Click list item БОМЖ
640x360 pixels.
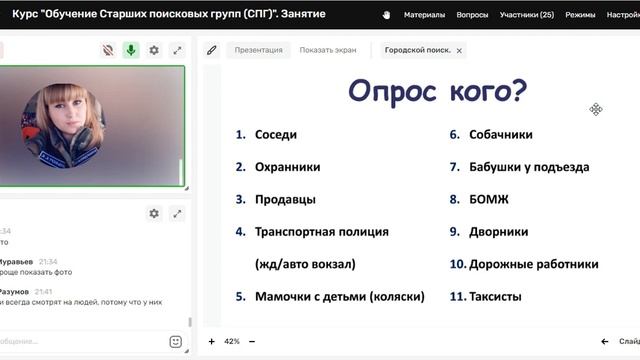point(489,200)
